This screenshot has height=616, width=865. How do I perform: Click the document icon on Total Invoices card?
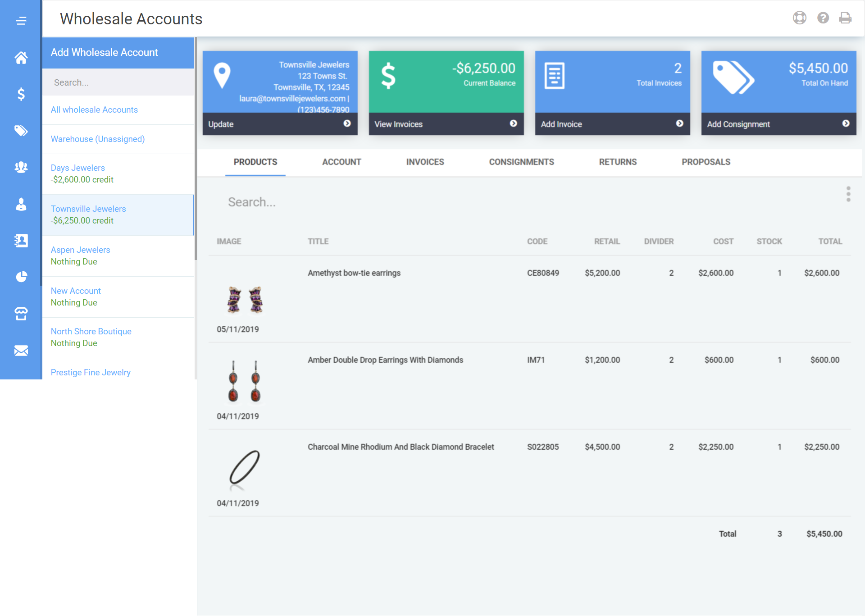click(x=555, y=76)
